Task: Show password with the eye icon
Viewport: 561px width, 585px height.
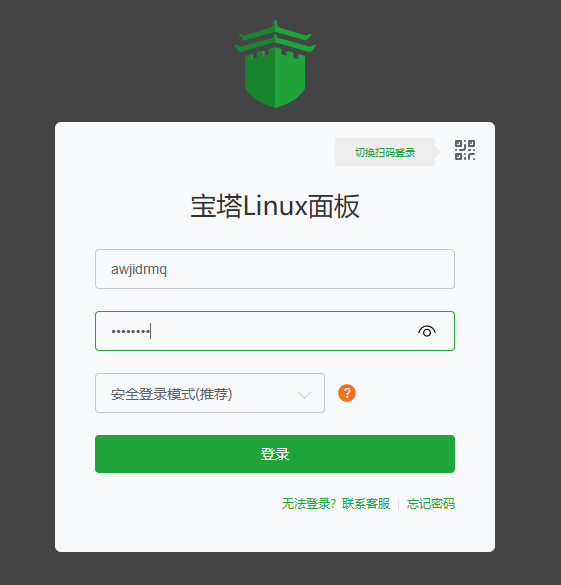Action: click(427, 331)
